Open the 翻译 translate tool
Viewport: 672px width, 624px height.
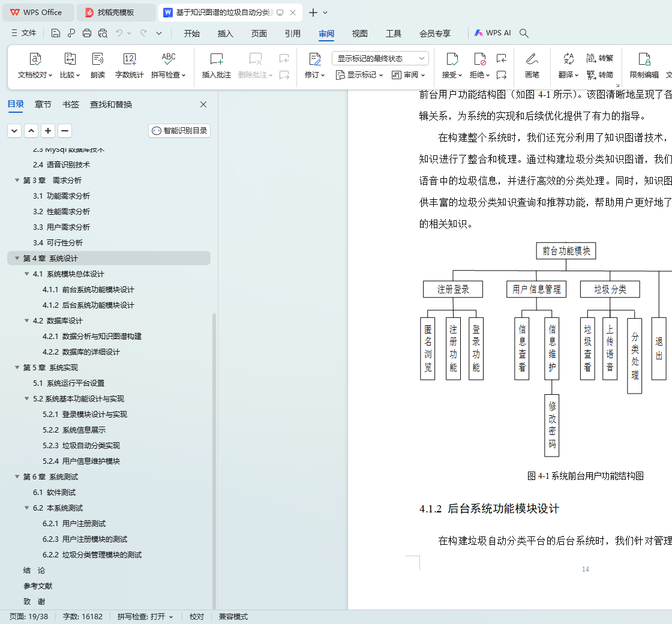coord(568,65)
